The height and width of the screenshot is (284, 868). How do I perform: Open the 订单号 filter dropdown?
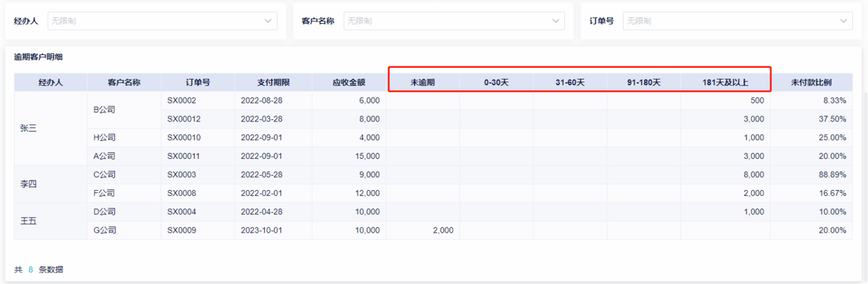click(x=738, y=21)
